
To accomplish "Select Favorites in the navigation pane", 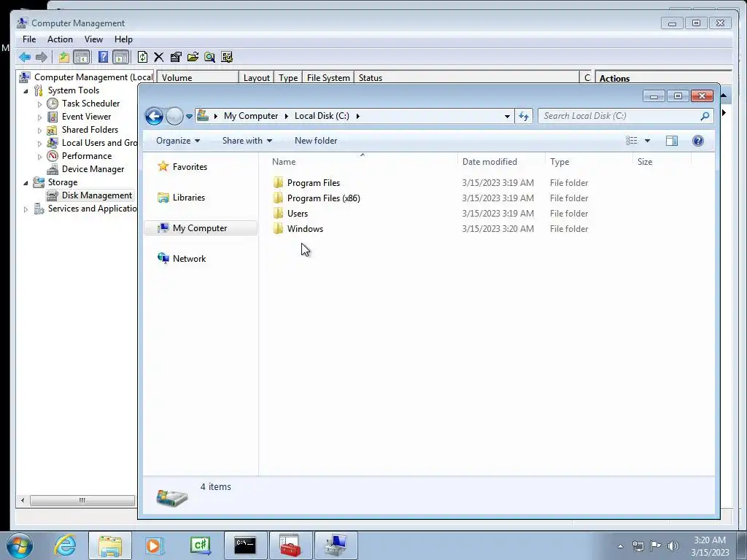I will click(x=190, y=167).
